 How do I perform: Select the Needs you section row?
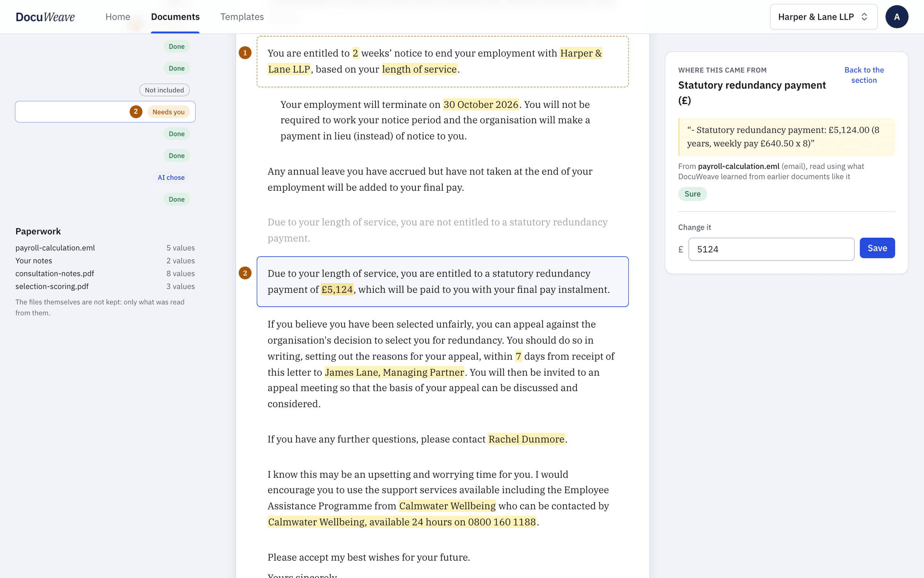click(x=105, y=112)
